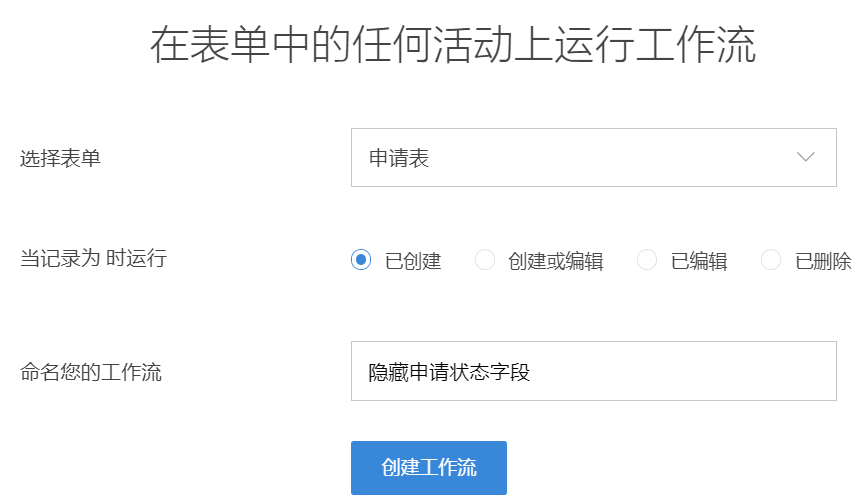Click the 命名您的工作流 field label
This screenshot has width=868, height=499.
91,373
